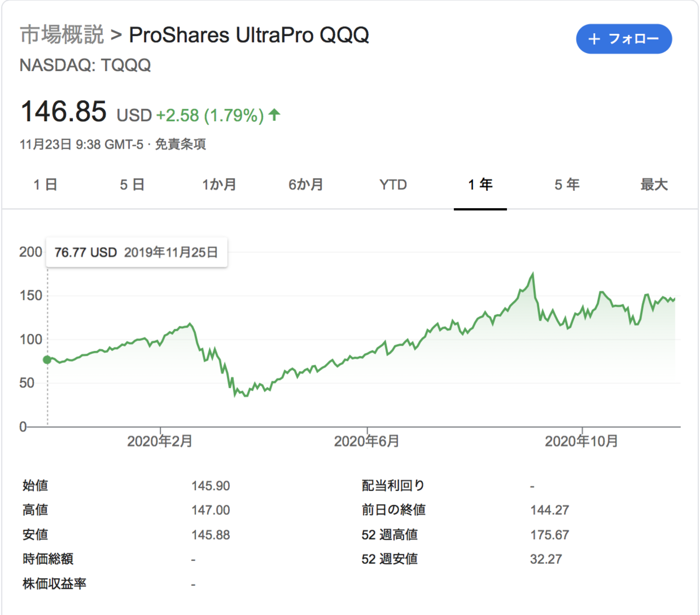Open the 市場概説 breadcrumb link

pyautogui.click(x=62, y=35)
